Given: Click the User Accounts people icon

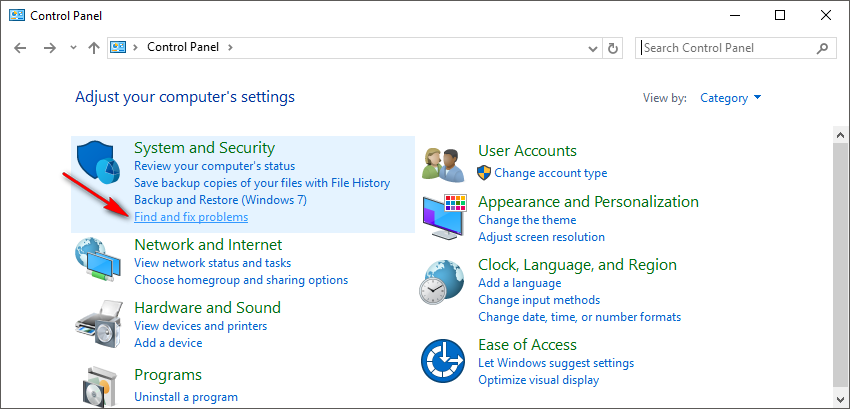Looking at the screenshot, I should click(443, 163).
